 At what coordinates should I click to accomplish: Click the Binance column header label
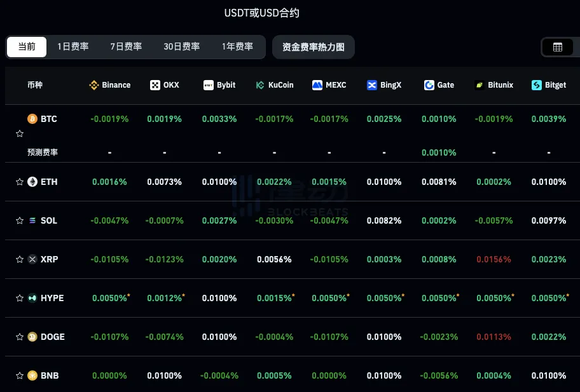[x=116, y=85]
